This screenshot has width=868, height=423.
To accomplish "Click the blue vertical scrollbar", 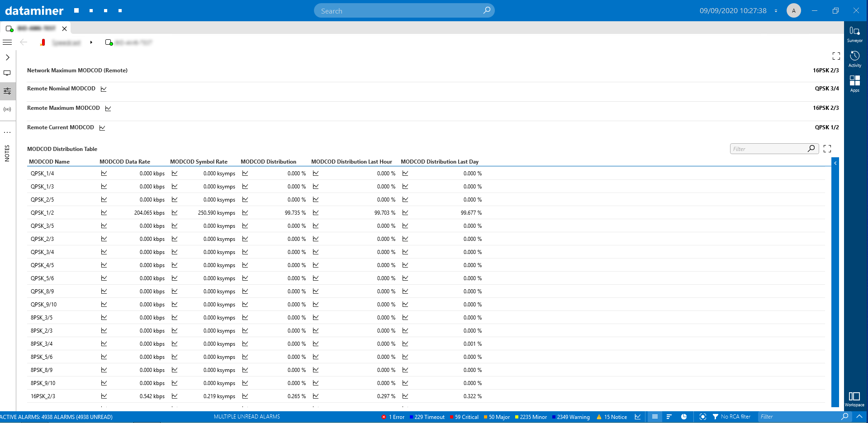I will [835, 282].
